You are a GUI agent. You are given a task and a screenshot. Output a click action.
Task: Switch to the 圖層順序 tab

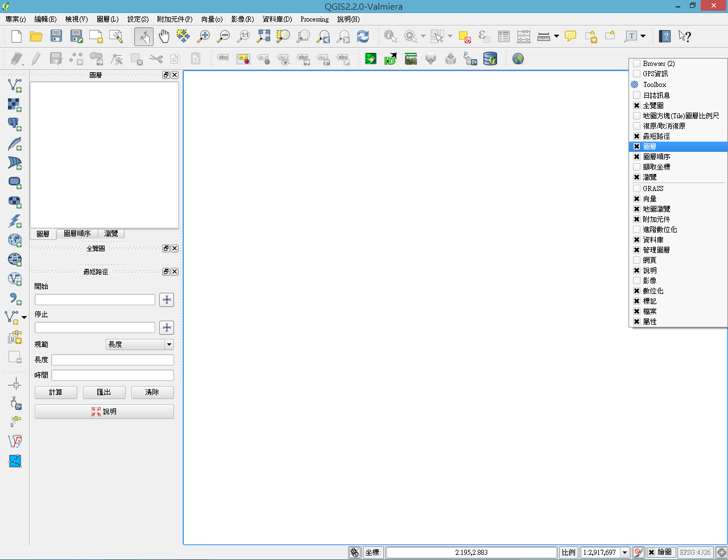point(77,234)
